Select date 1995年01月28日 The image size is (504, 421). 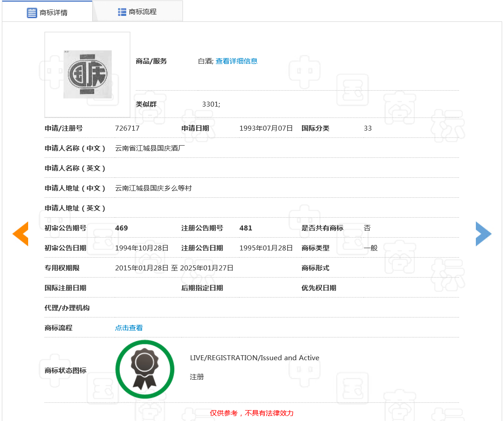click(x=266, y=248)
